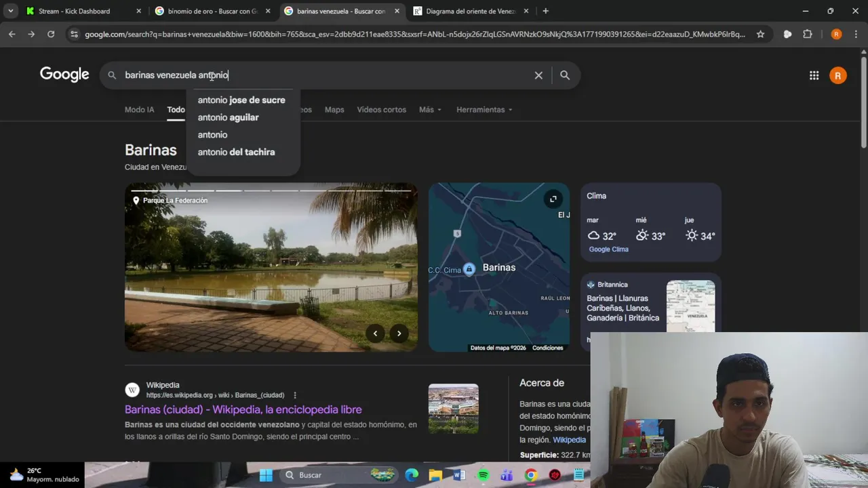The height and width of the screenshot is (488, 868).
Task: Launch Microsoft Edge from the taskbar
Action: click(x=412, y=475)
